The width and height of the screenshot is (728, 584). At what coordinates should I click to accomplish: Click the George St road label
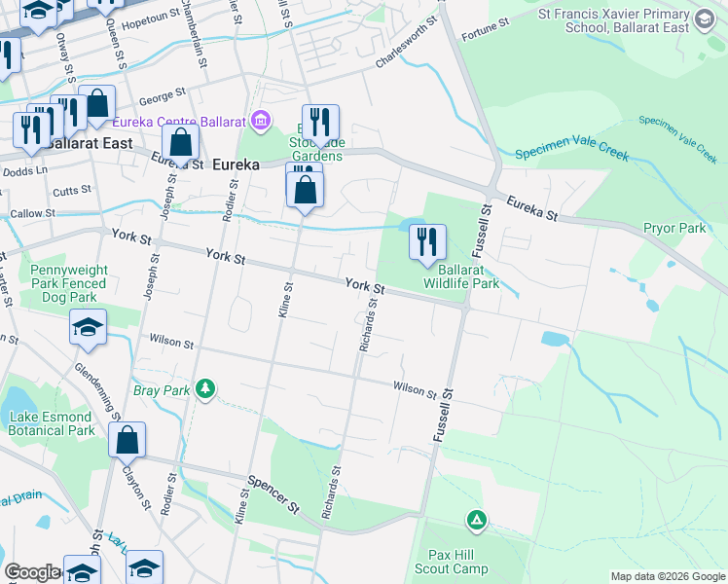click(x=162, y=96)
